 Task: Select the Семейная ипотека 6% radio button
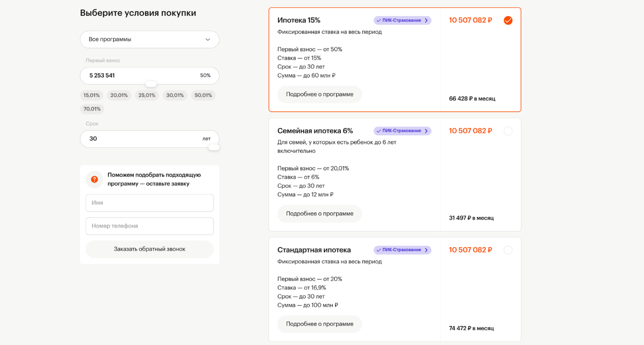tap(508, 131)
